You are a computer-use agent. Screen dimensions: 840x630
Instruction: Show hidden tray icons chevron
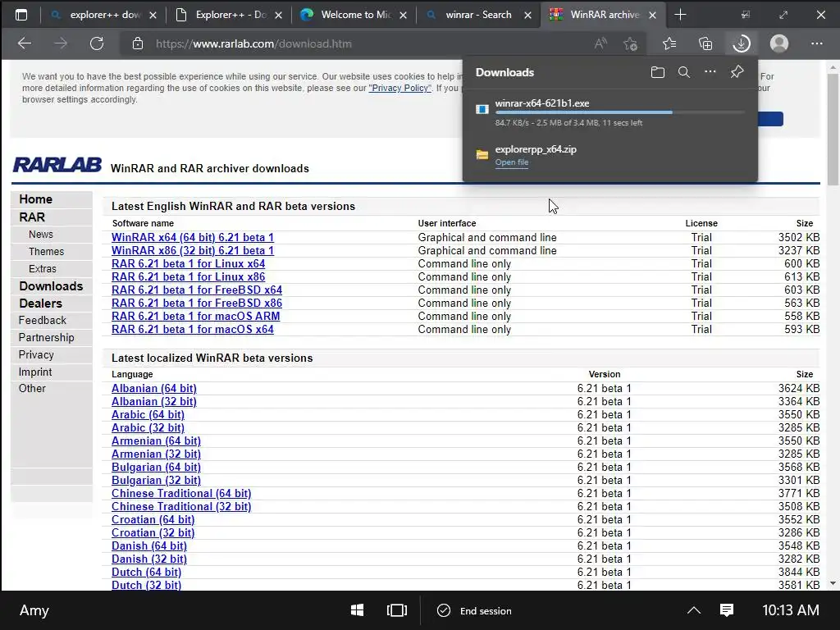coord(694,610)
